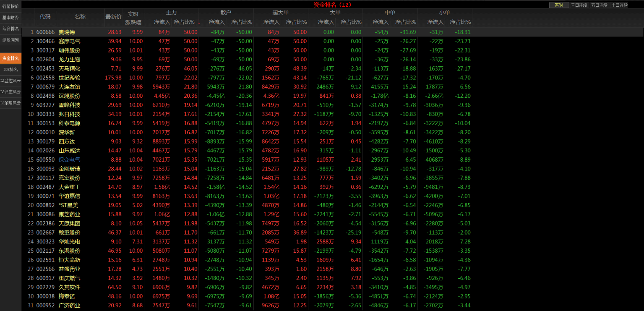644x311 pixels.
Task: Select the stock name 雪峰科技
Action: [x=70, y=105]
